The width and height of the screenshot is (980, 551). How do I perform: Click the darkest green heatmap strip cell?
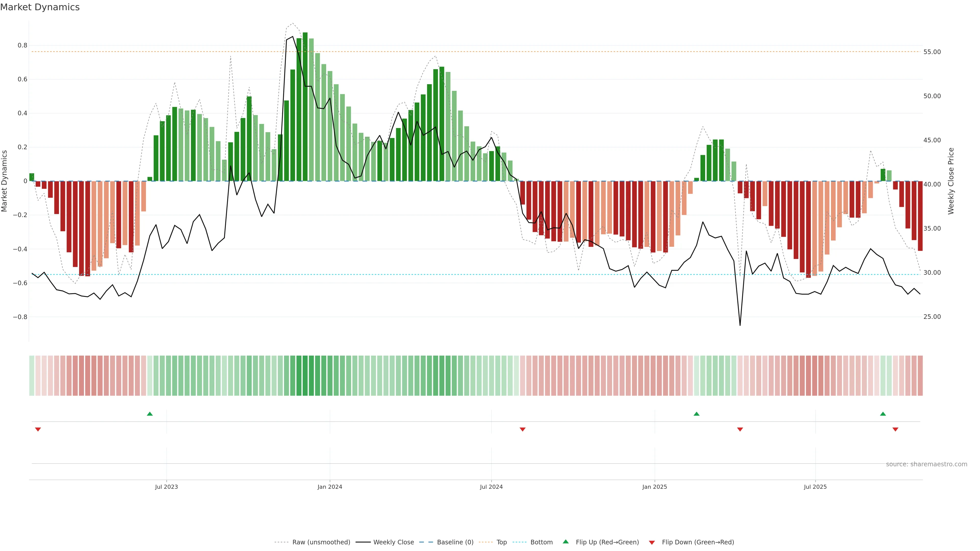point(305,376)
